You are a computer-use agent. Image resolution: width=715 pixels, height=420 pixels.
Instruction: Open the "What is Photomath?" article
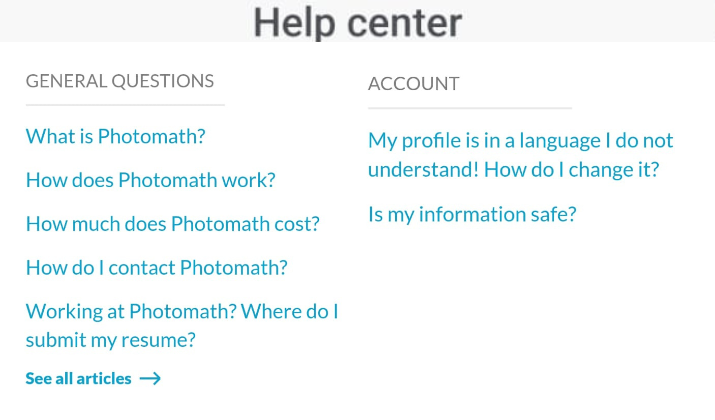pos(115,137)
